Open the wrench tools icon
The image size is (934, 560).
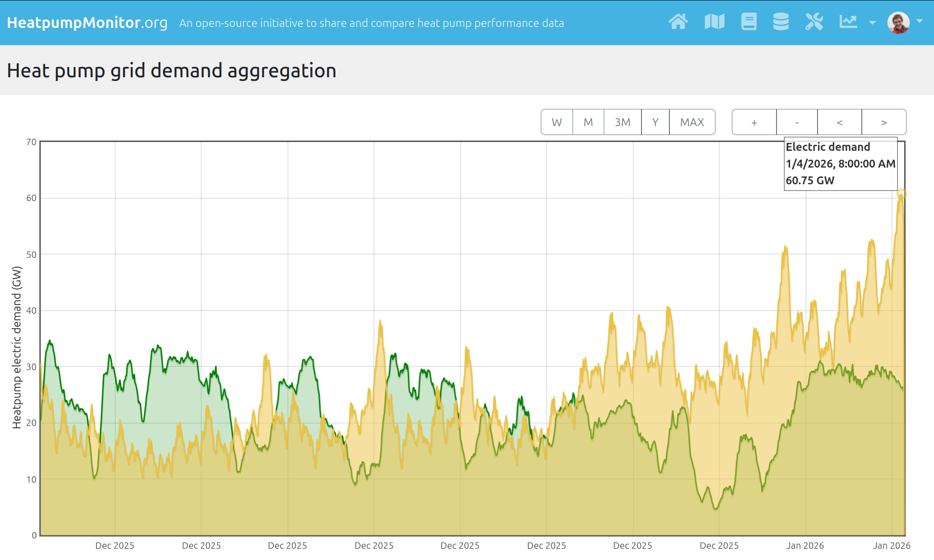[814, 22]
